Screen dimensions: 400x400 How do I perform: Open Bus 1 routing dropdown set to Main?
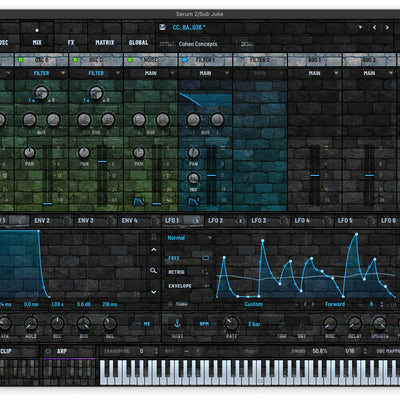tap(315, 73)
